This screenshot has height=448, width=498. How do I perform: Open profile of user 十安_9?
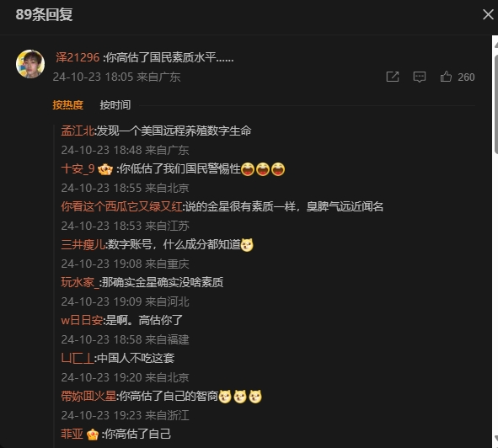coord(78,169)
